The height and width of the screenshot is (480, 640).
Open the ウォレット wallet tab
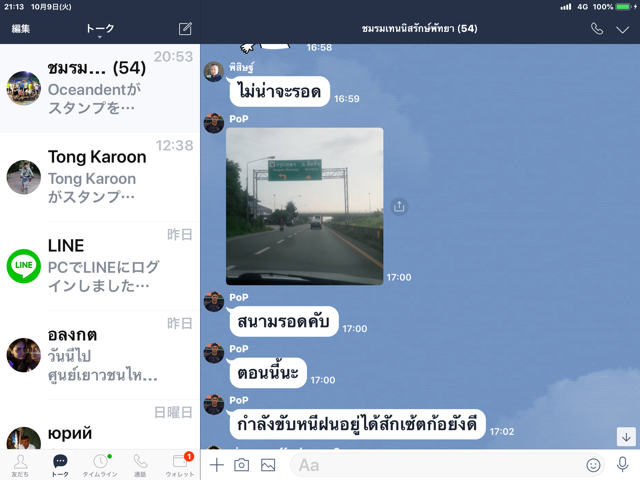point(180,465)
